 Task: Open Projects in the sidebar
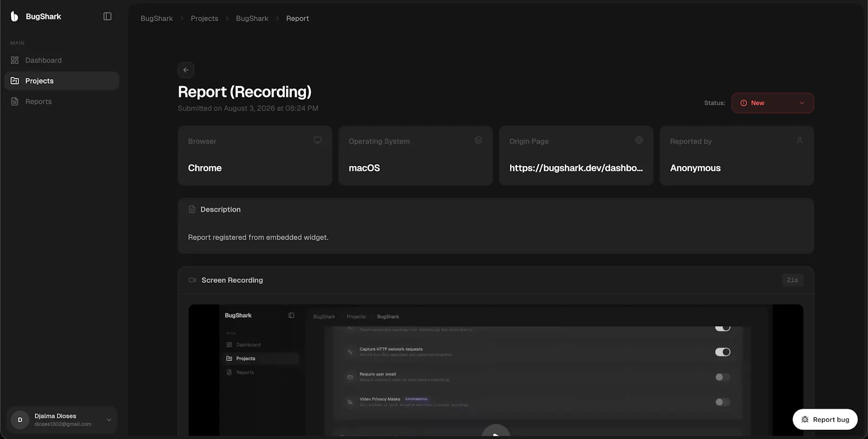pyautogui.click(x=62, y=81)
